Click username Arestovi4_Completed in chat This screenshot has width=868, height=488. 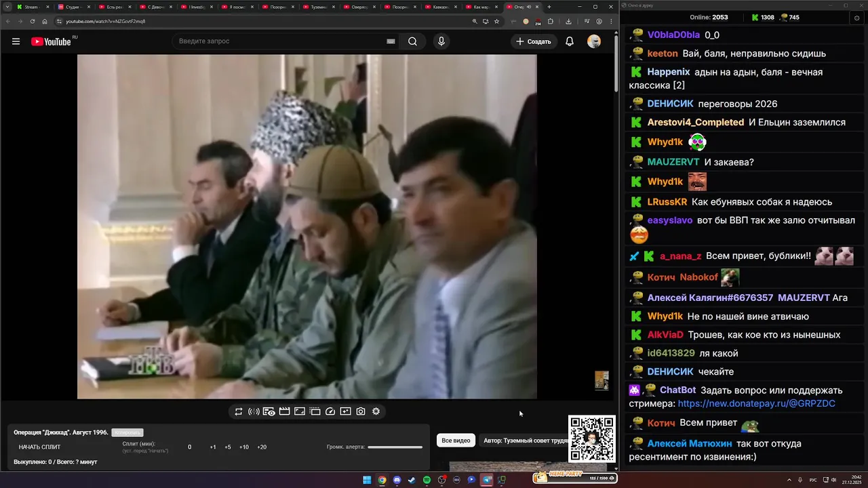(696, 123)
